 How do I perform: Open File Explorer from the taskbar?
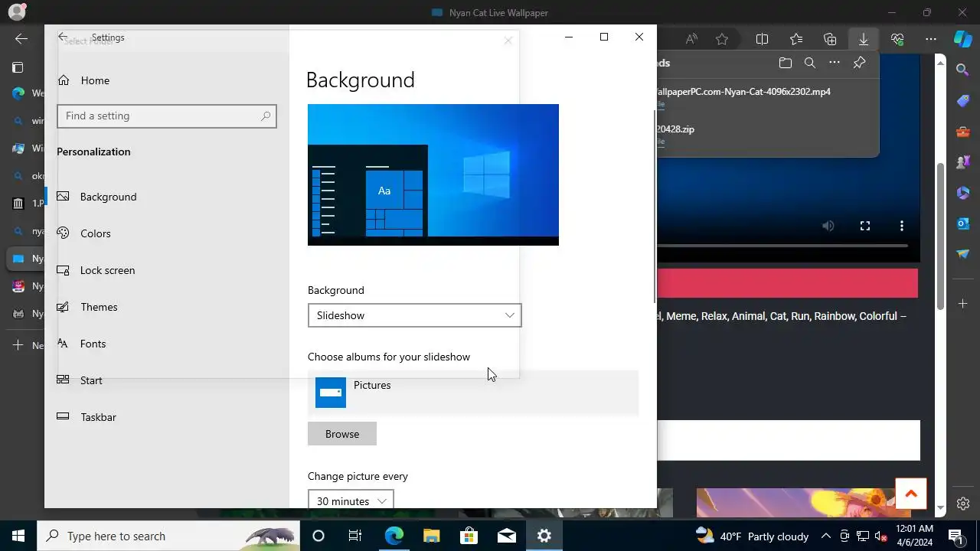click(432, 536)
